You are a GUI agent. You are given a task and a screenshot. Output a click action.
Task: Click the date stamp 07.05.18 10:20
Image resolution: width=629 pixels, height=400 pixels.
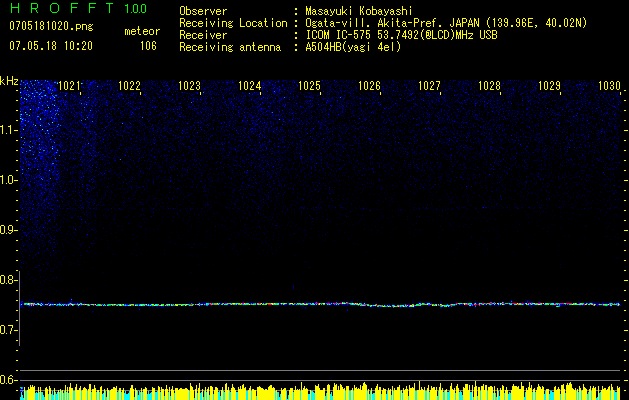pos(50,45)
